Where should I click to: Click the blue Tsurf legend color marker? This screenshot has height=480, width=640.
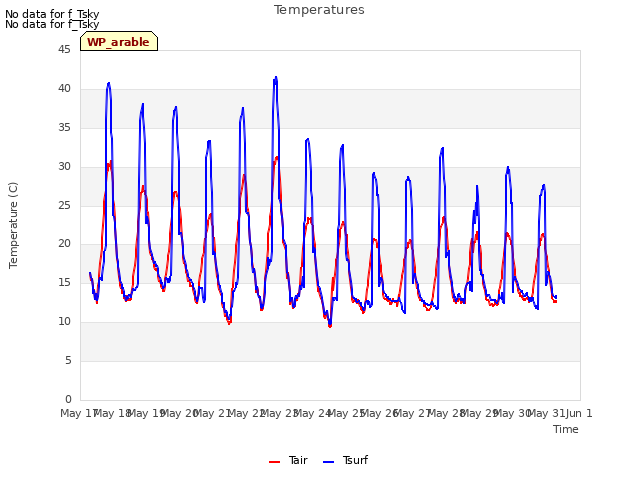coord(328,462)
